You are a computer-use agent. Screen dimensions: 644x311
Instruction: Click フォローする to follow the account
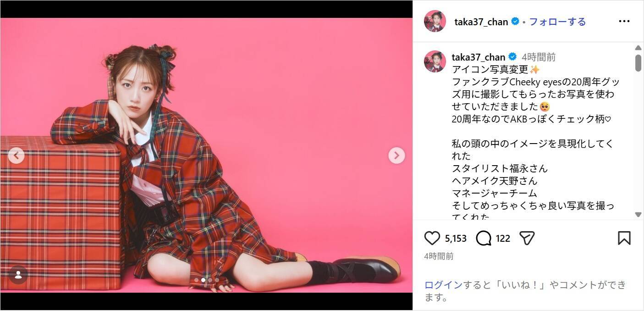557,22
